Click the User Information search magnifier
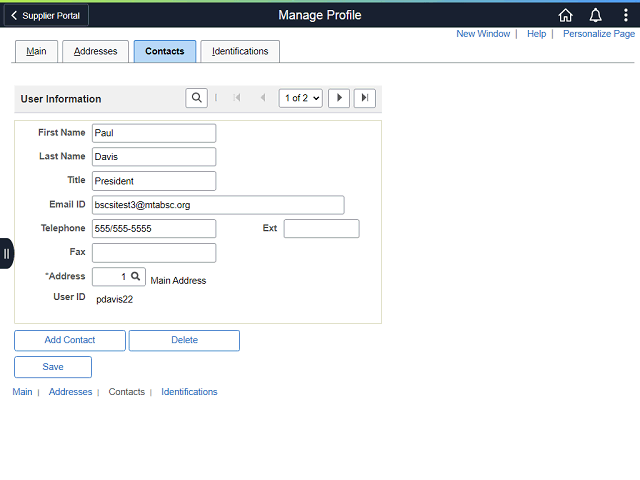Image resolution: width=640 pixels, height=480 pixels. point(196,98)
